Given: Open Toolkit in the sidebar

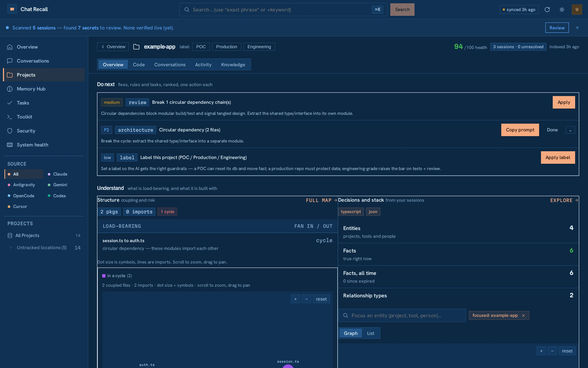Looking at the screenshot, I should (x=44, y=117).
